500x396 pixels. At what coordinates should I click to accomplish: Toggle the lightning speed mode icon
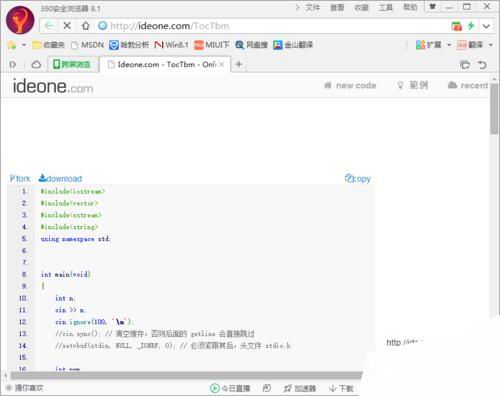tap(471, 26)
